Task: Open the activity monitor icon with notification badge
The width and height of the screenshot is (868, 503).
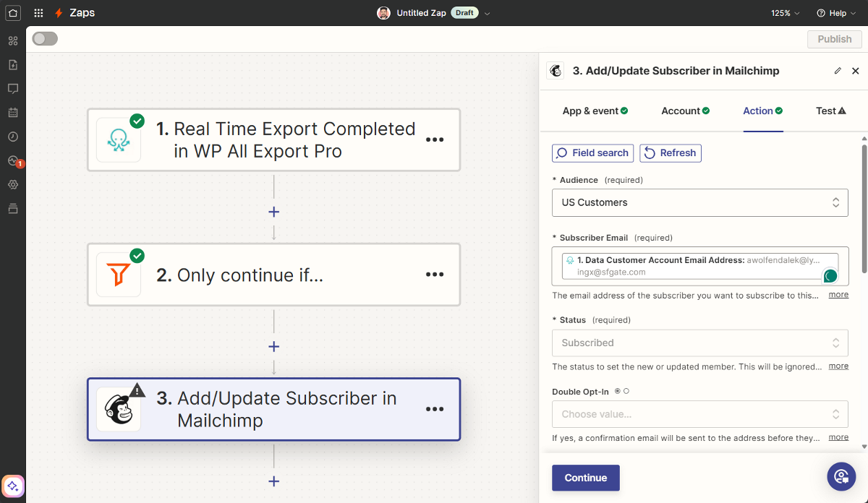Action: pos(13,160)
